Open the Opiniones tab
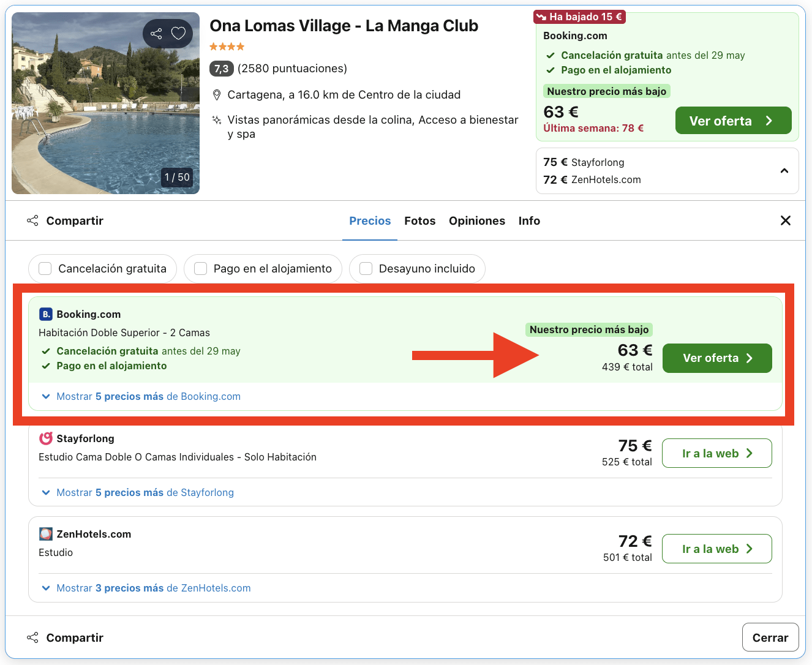The height and width of the screenshot is (665, 812). coord(477,220)
